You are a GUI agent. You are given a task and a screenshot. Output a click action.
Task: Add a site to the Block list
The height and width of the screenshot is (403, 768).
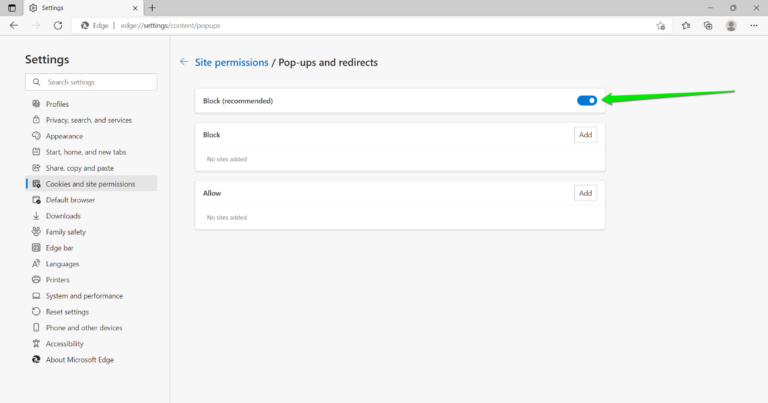click(585, 135)
